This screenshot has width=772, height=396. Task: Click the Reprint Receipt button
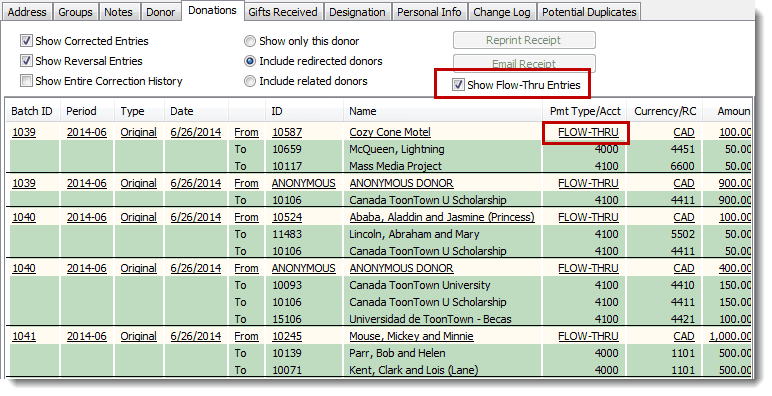pyautogui.click(x=524, y=40)
